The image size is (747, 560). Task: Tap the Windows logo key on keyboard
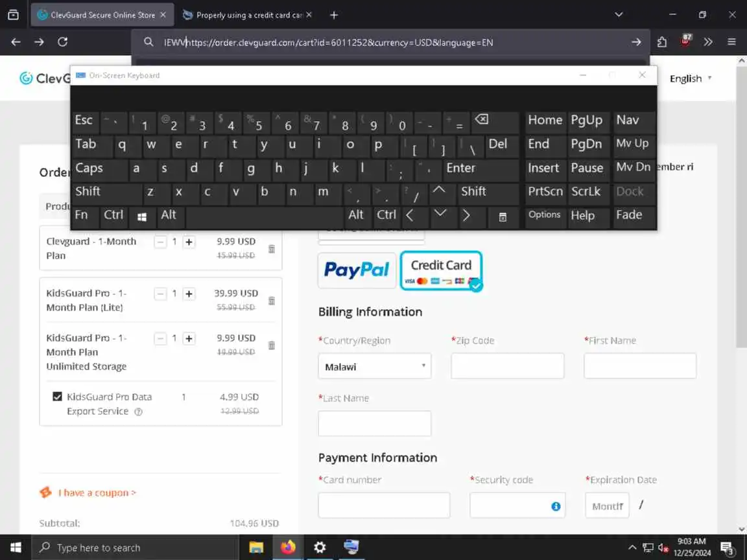coord(141,217)
